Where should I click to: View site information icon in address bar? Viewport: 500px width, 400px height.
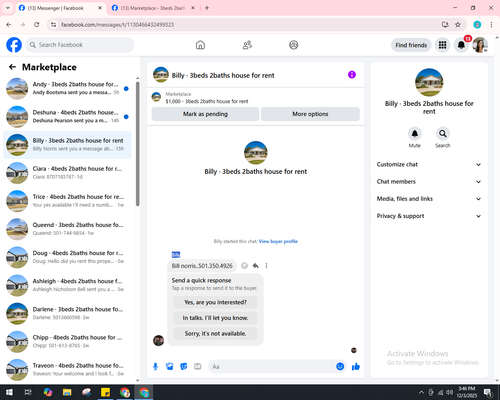53,25
